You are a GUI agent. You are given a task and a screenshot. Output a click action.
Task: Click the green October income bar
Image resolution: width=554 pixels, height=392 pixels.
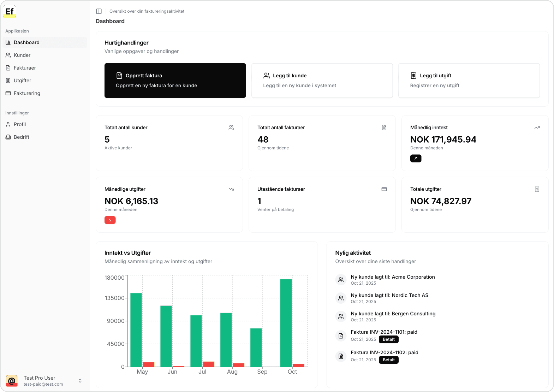pyautogui.click(x=286, y=323)
